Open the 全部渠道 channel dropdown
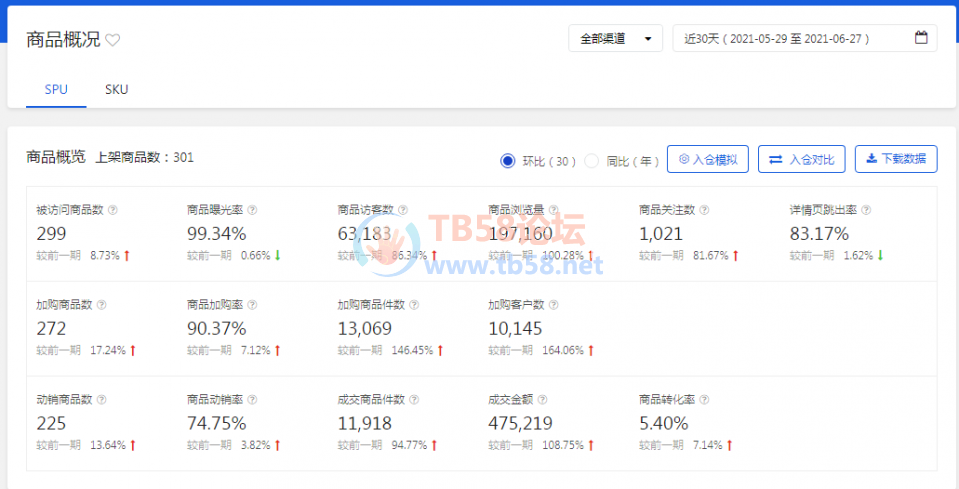Viewport: 959px width, 489px height. [615, 39]
